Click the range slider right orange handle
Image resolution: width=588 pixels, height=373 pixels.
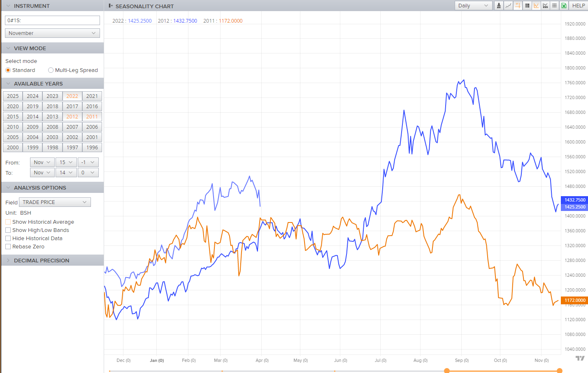(x=560, y=371)
